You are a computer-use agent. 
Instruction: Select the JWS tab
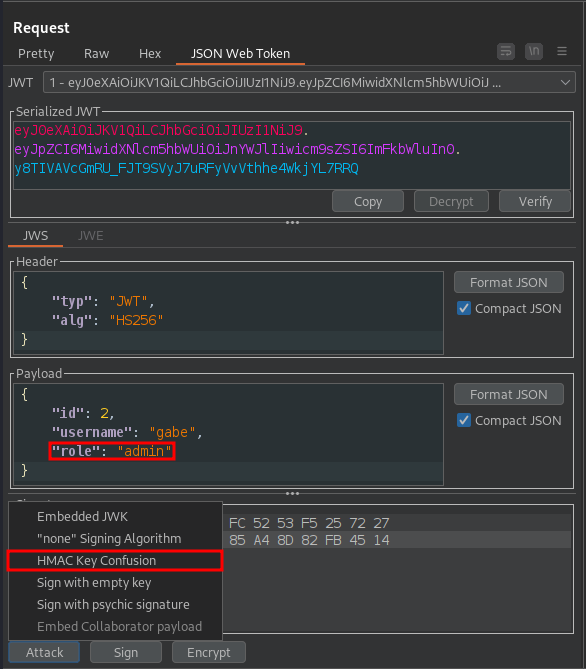click(35, 236)
